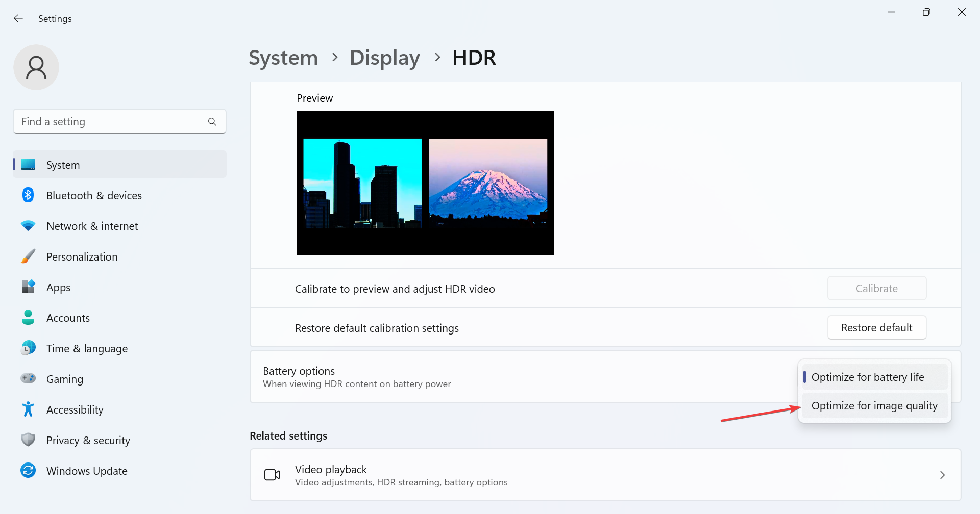Click the city skyline preview image

coord(363,183)
